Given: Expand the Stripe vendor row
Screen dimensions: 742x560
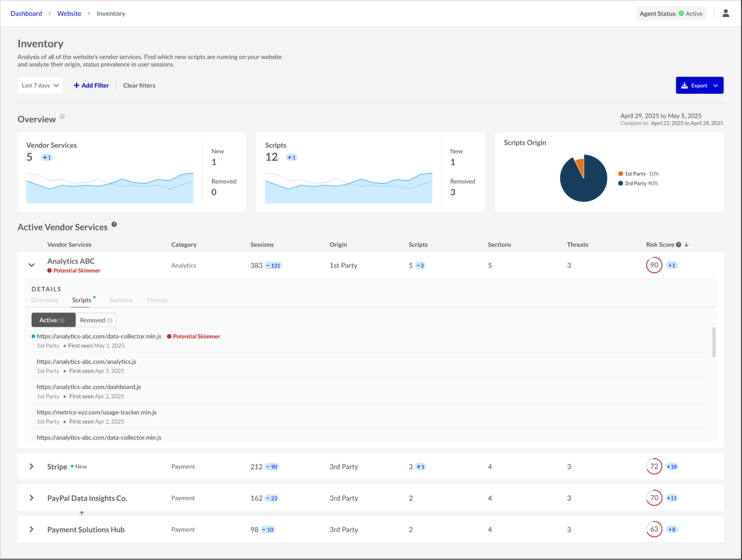Looking at the screenshot, I should pos(32,466).
